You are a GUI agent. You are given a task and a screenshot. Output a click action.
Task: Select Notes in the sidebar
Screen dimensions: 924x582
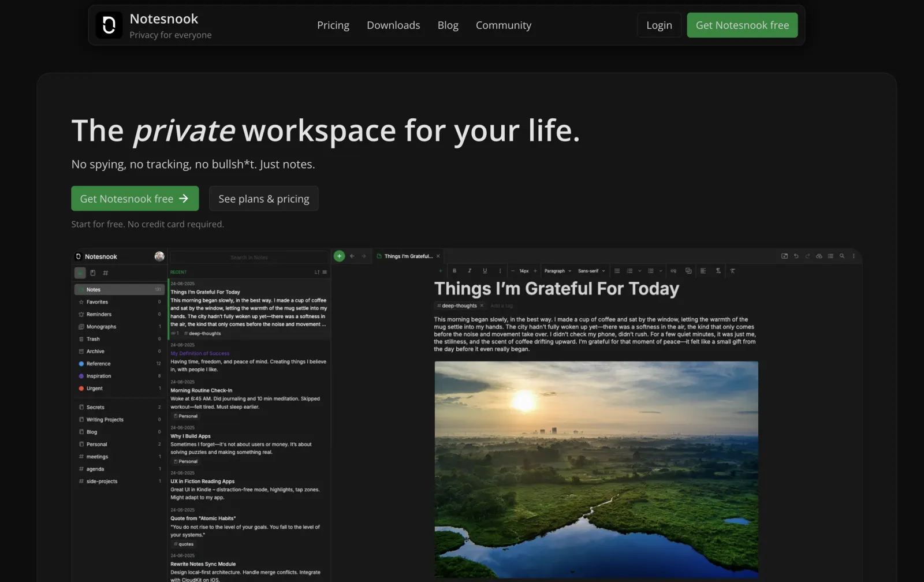click(120, 289)
